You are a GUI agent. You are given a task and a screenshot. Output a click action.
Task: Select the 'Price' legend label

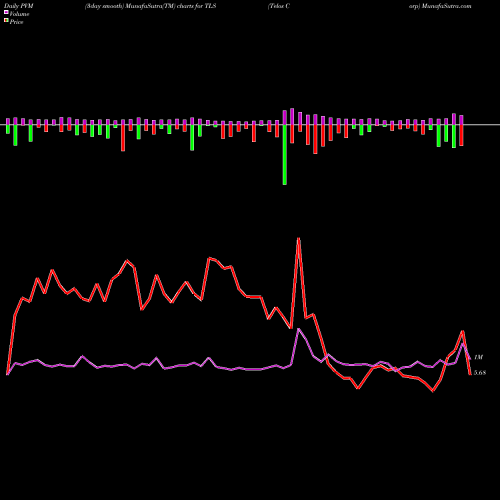tap(16, 22)
